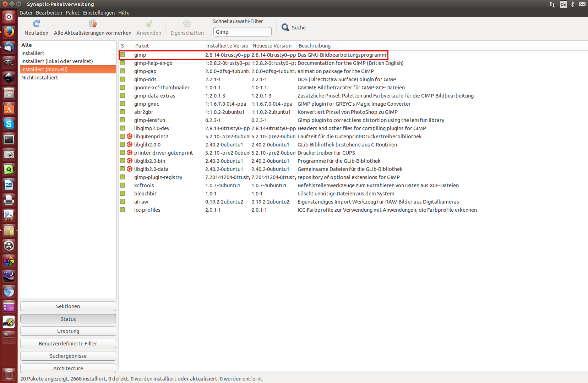This screenshot has height=383, width=588.
Task: Toggle status checkbox for ufraw package
Action: pyautogui.click(x=123, y=202)
